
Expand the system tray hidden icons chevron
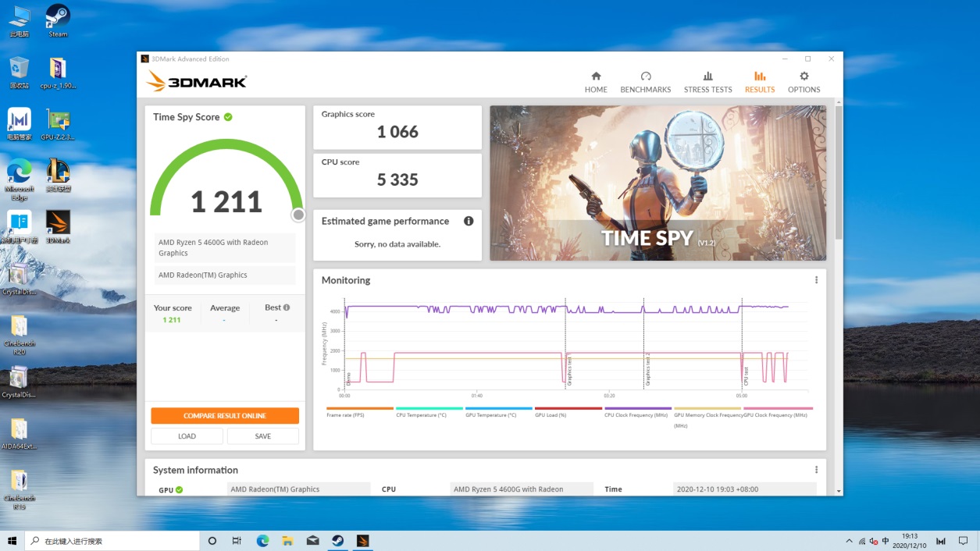coord(849,541)
